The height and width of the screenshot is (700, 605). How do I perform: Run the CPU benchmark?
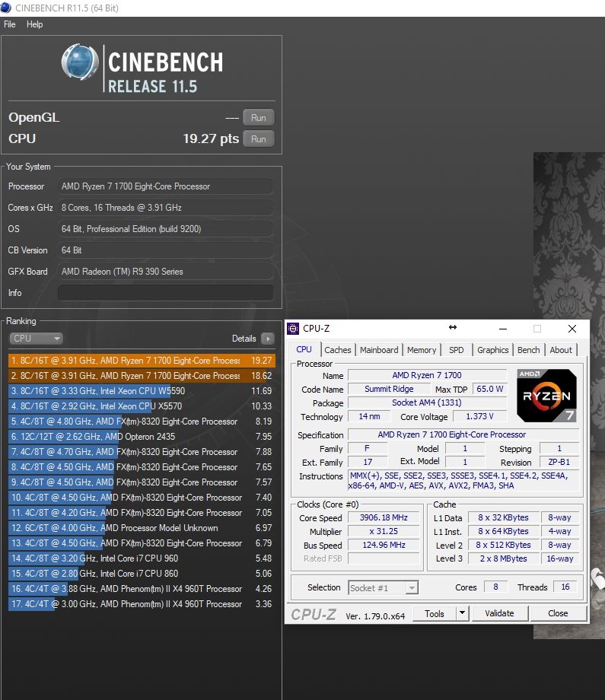259,138
